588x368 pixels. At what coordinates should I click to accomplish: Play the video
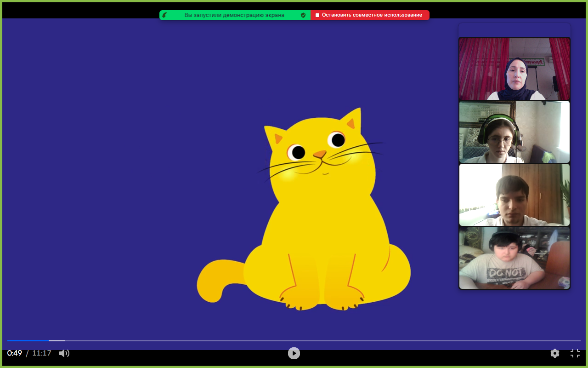click(x=294, y=353)
